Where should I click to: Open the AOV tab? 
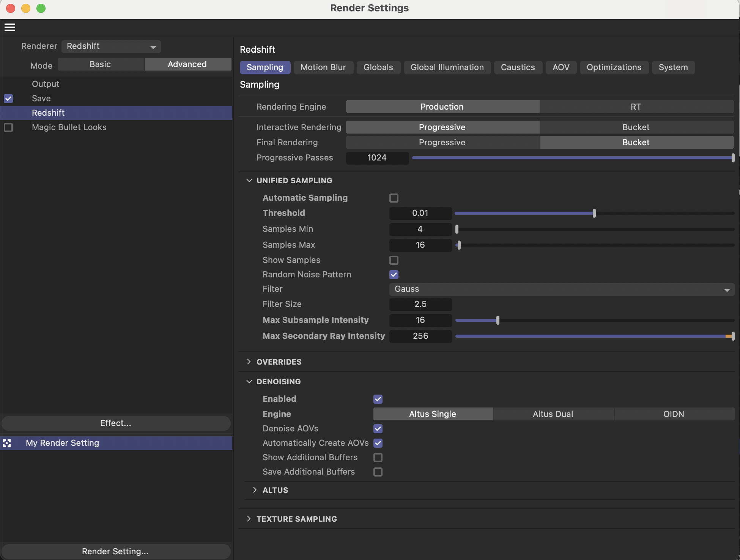click(x=561, y=68)
